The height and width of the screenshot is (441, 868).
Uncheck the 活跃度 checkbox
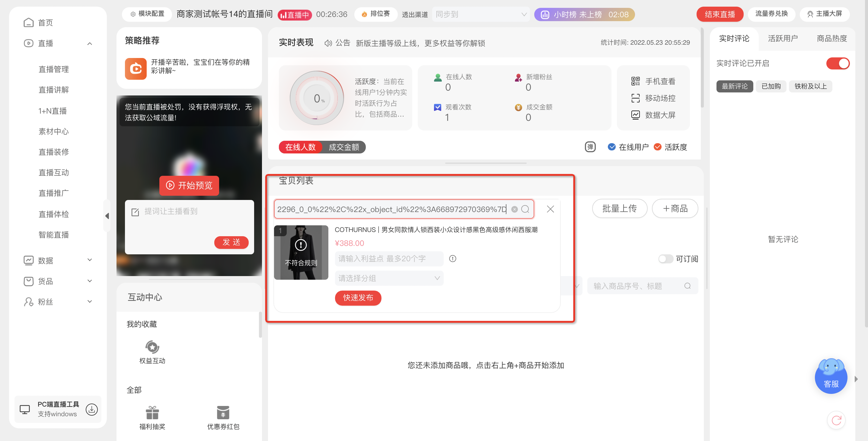point(657,147)
